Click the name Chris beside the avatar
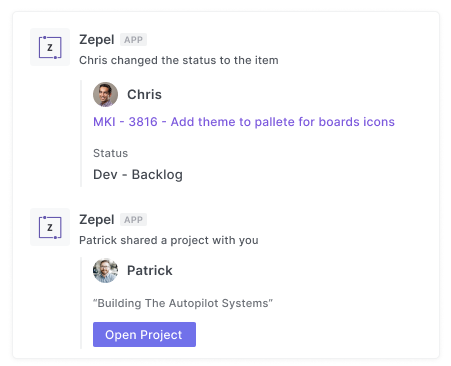This screenshot has height=366, width=451. [x=144, y=94]
